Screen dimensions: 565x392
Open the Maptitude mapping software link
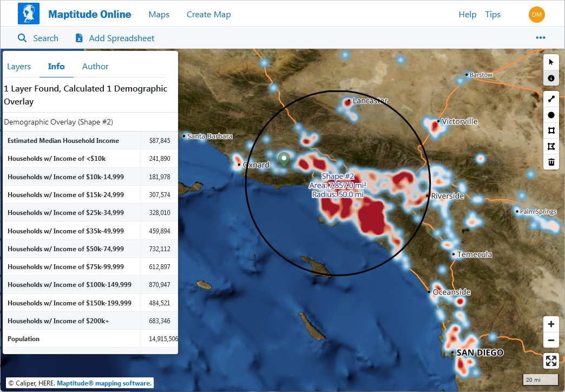[104, 383]
